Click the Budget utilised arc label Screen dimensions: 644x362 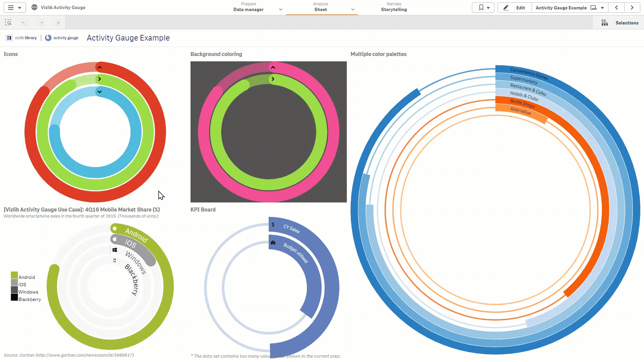[296, 253]
